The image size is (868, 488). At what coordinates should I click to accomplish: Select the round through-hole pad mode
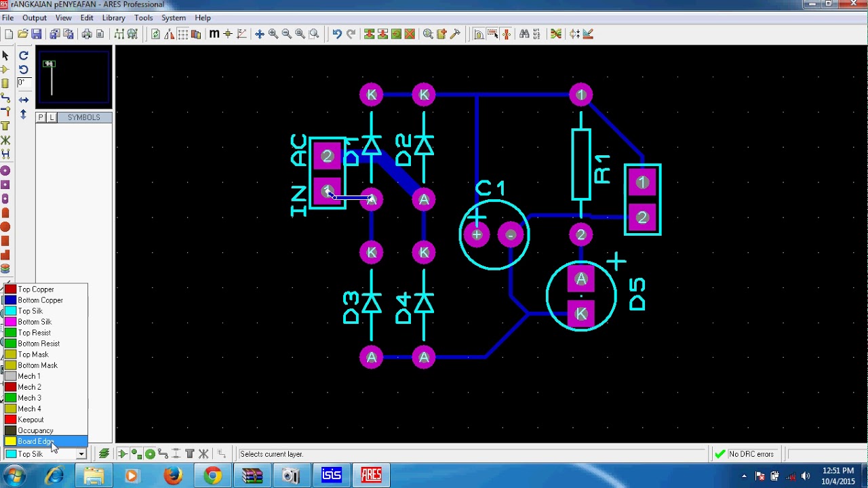[x=5, y=171]
